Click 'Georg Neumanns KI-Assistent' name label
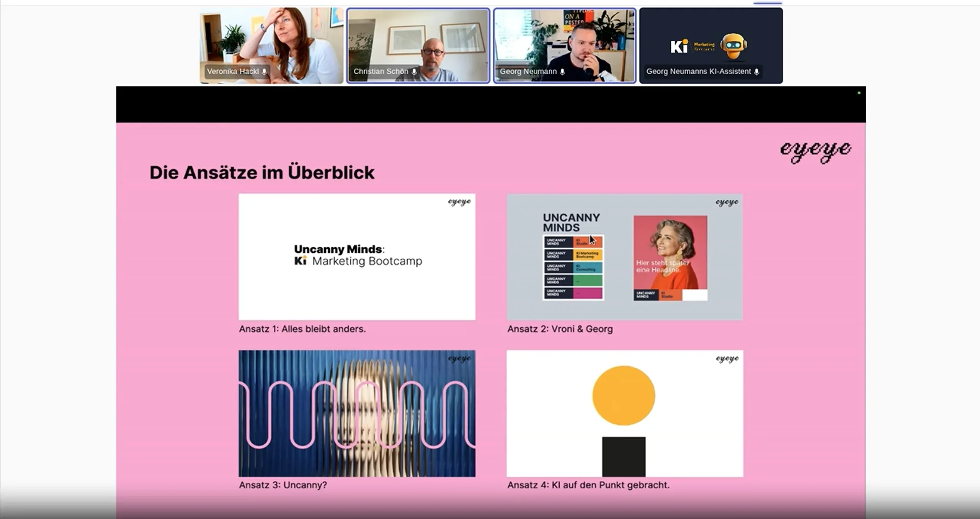 pos(699,72)
